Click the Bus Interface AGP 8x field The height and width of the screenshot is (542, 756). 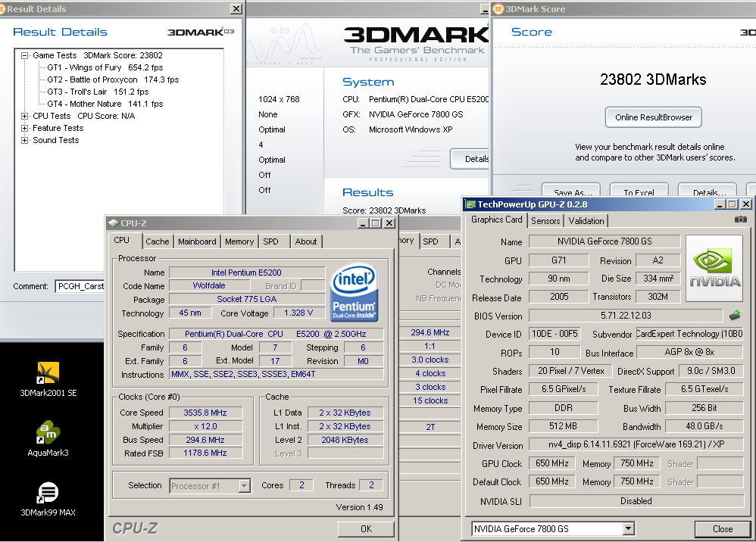pos(689,352)
